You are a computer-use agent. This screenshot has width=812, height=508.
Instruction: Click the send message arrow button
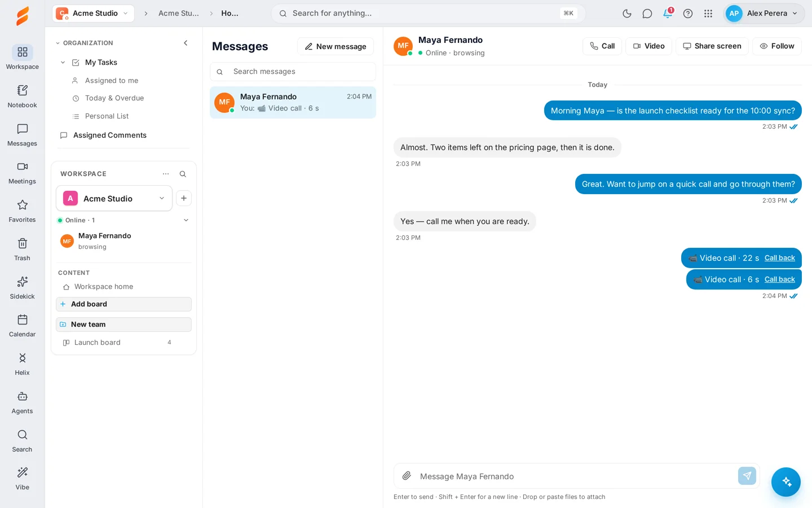point(747,476)
